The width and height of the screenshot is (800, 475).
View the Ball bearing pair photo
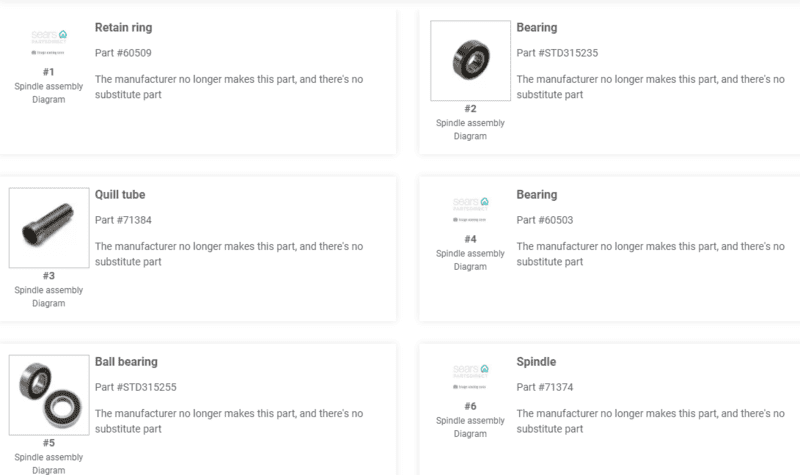coord(49,395)
